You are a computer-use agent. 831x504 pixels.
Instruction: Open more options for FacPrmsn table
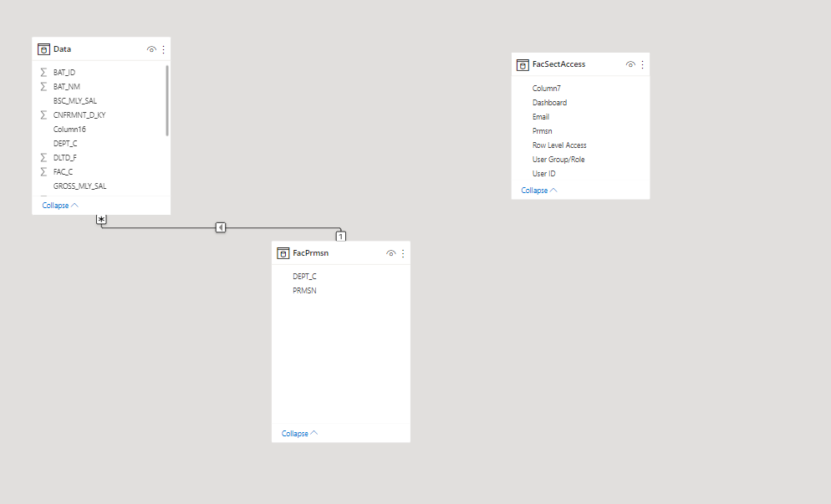(403, 253)
